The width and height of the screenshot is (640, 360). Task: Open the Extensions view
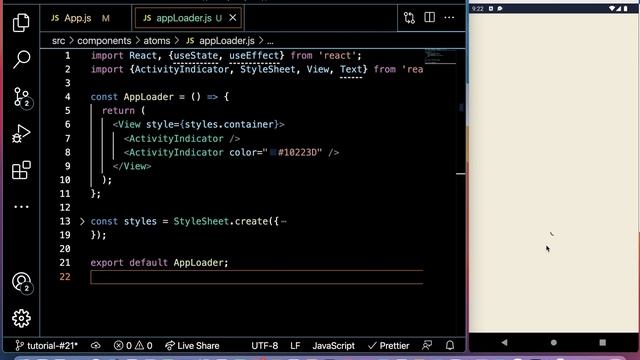pyautogui.click(x=21, y=170)
